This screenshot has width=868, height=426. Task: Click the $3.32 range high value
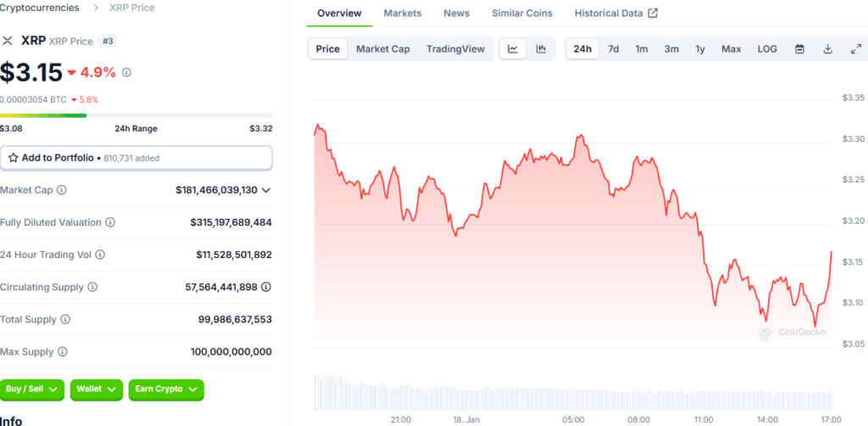click(261, 128)
